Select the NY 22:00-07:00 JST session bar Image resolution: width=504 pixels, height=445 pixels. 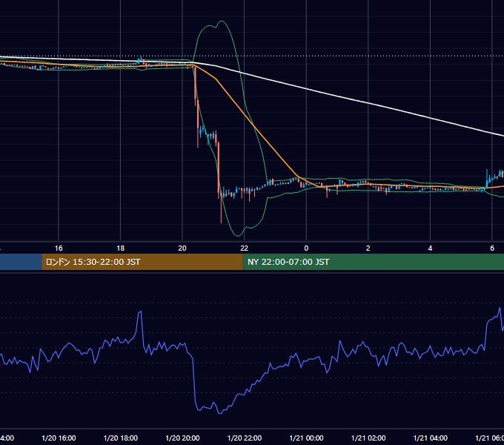coord(373,262)
